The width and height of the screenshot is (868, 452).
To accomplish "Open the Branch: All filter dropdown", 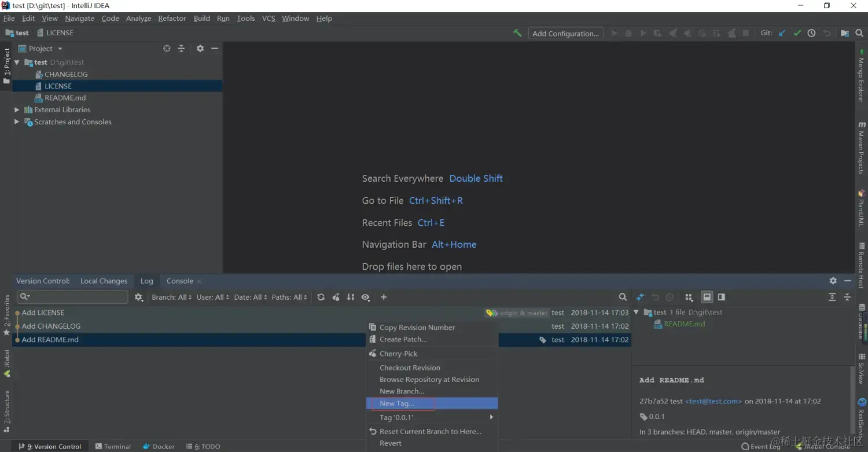I will (171, 297).
